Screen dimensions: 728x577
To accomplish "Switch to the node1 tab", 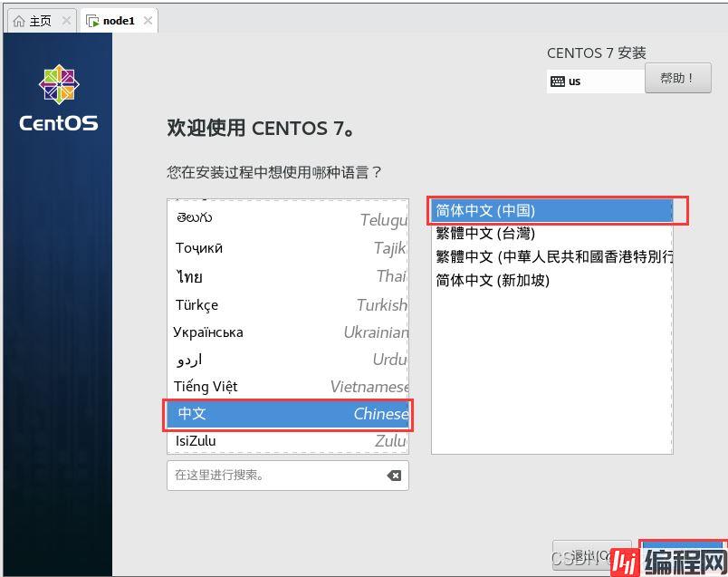I will [118, 21].
